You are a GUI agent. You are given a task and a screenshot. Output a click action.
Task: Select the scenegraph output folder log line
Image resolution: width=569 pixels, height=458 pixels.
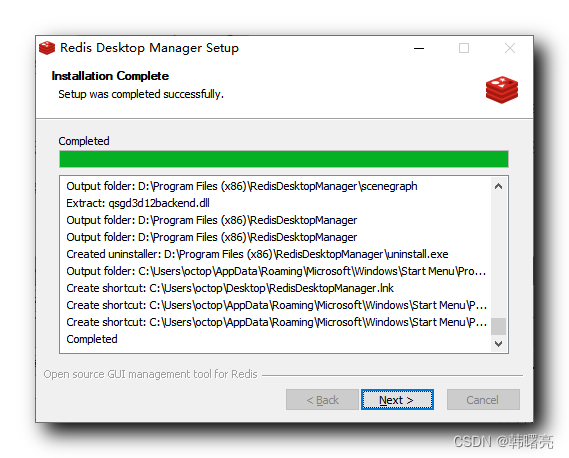(x=242, y=186)
